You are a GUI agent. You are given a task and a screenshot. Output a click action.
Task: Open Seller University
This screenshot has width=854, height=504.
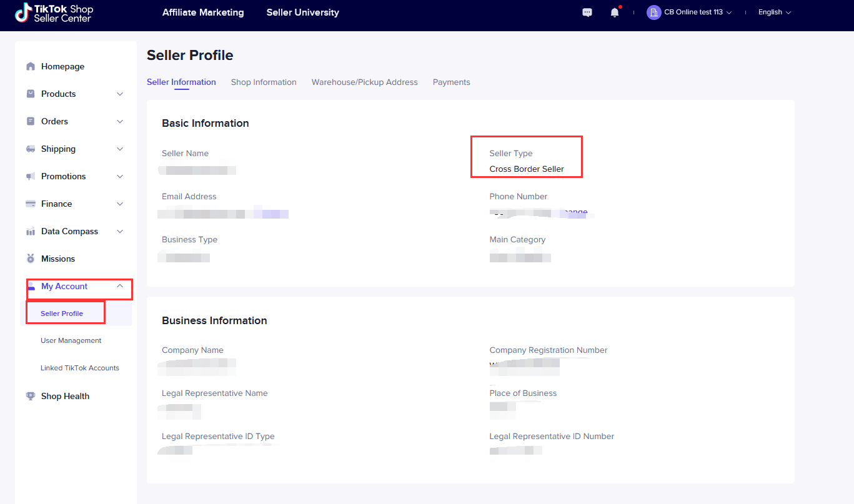pyautogui.click(x=303, y=12)
